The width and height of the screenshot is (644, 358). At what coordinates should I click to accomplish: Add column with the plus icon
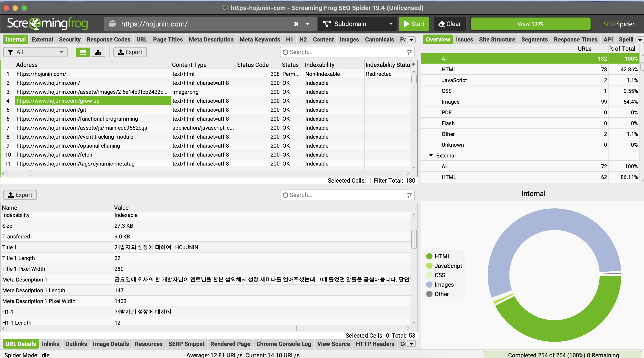point(414,64)
